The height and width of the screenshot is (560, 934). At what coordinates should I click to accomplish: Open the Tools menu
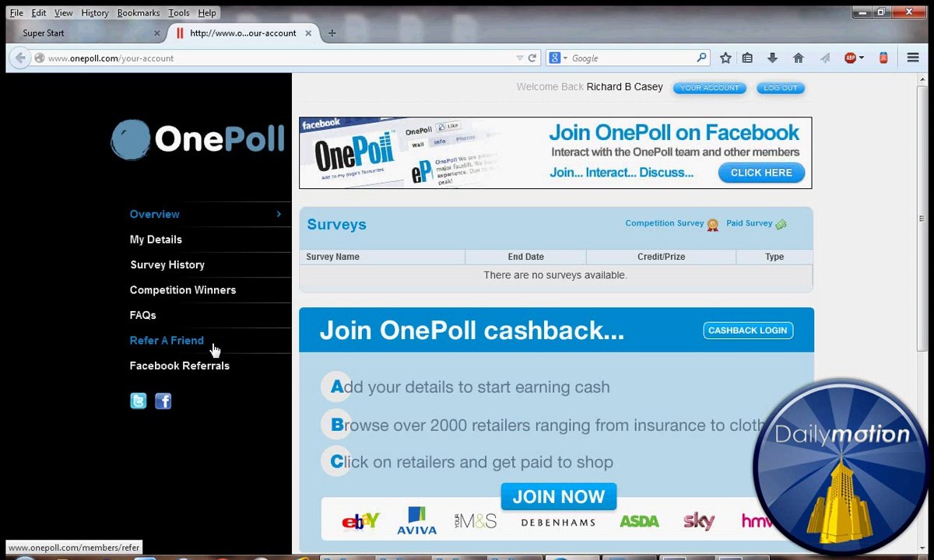[x=179, y=12]
